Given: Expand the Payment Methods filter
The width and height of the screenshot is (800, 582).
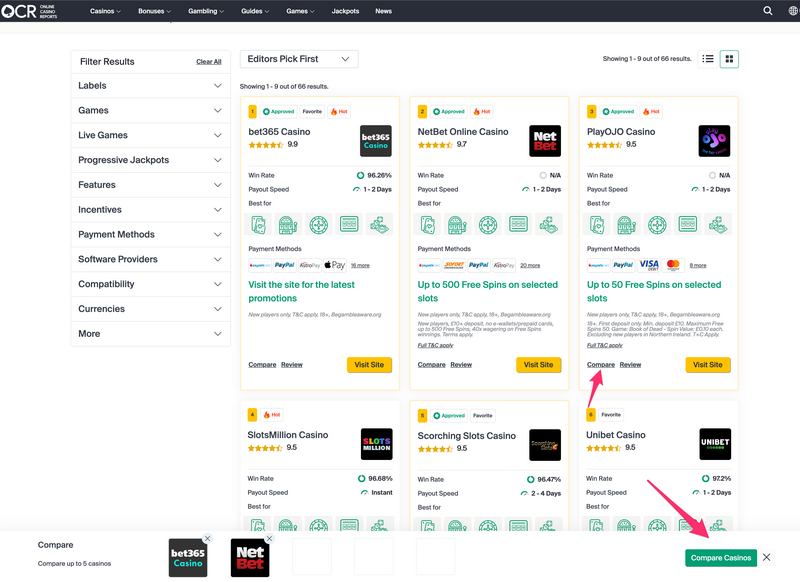Looking at the screenshot, I should [x=150, y=235].
